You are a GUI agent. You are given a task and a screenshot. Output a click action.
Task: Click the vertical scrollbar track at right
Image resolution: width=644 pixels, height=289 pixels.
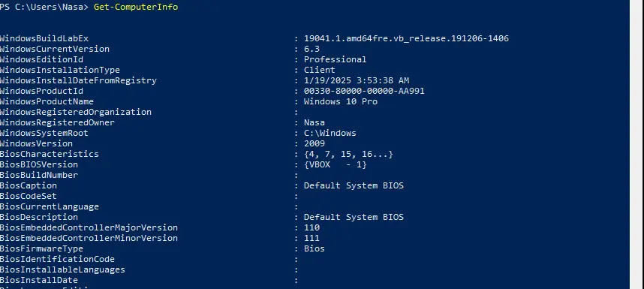point(636,144)
